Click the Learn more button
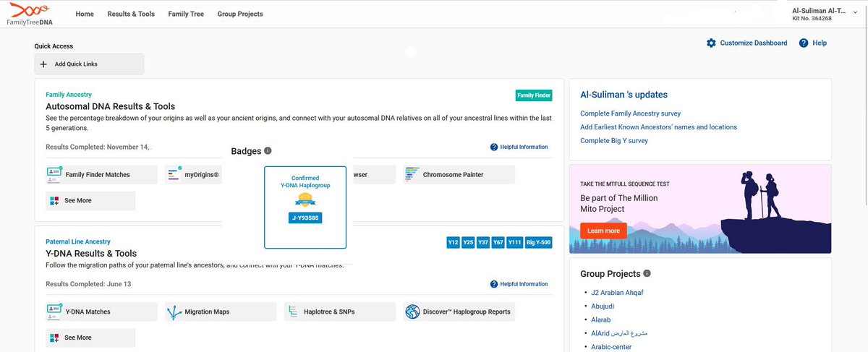868x352 pixels. coord(603,231)
